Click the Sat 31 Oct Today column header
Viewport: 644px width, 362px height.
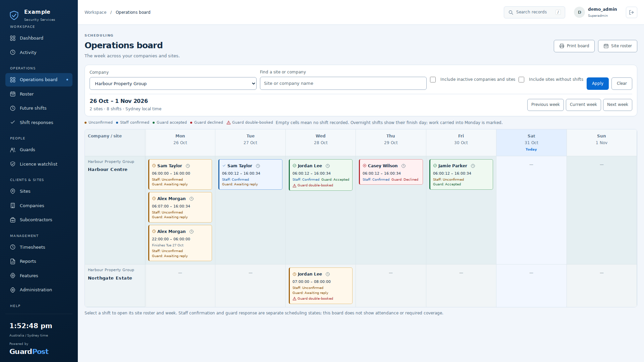531,142
